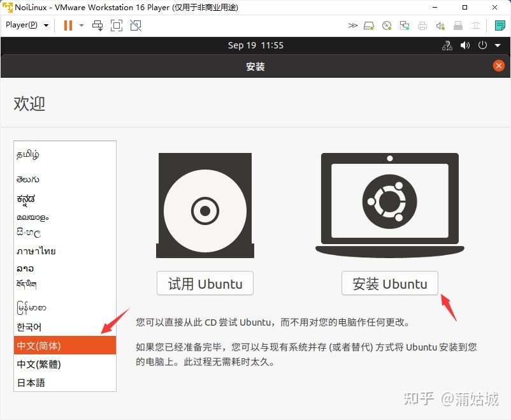
Task: Click the sound device icon in VMware toolbar
Action: point(440,25)
